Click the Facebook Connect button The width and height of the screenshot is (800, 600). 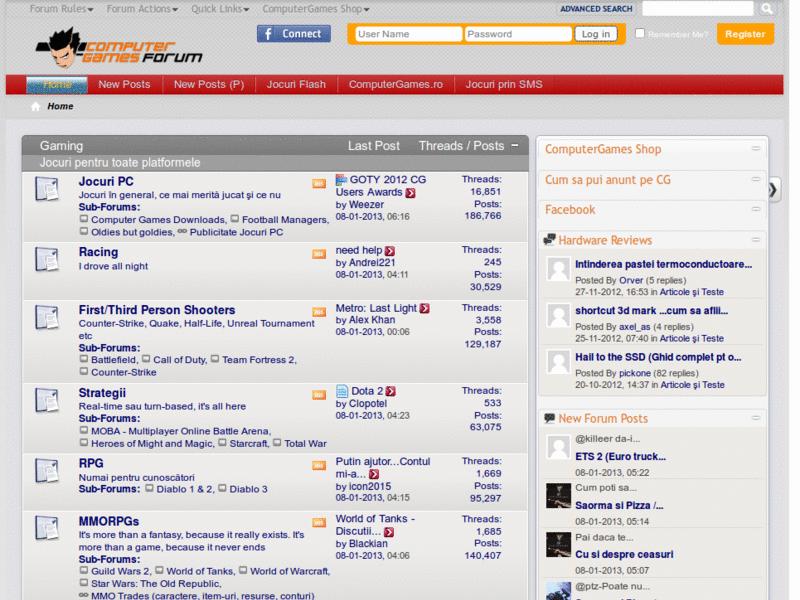pos(294,34)
